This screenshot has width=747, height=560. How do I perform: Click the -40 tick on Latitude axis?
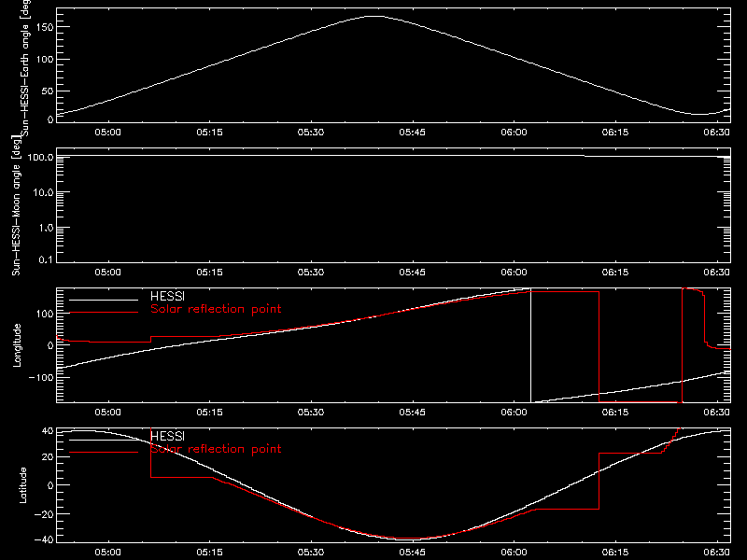(x=44, y=539)
